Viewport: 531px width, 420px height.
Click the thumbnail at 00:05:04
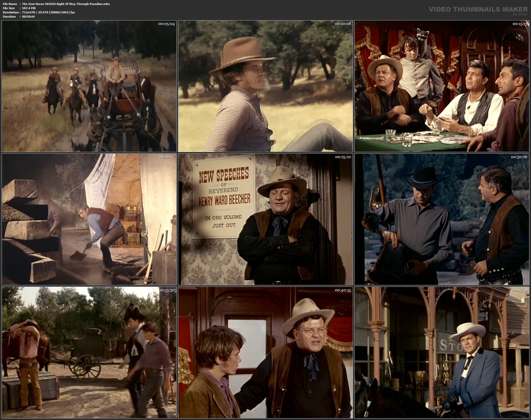click(x=89, y=86)
